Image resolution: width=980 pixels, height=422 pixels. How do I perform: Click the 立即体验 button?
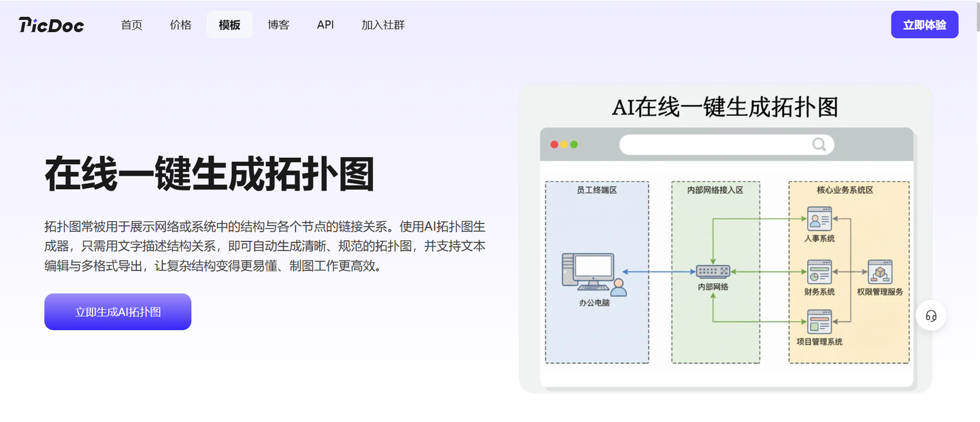pyautogui.click(x=925, y=25)
